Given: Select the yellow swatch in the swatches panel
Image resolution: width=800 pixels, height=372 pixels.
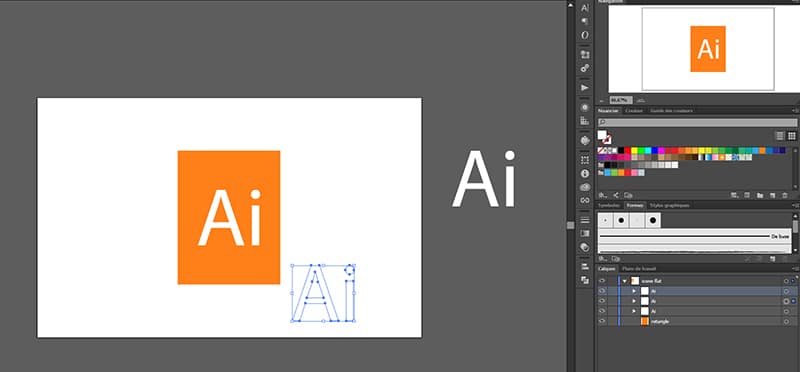Looking at the screenshot, I should pos(634,151).
